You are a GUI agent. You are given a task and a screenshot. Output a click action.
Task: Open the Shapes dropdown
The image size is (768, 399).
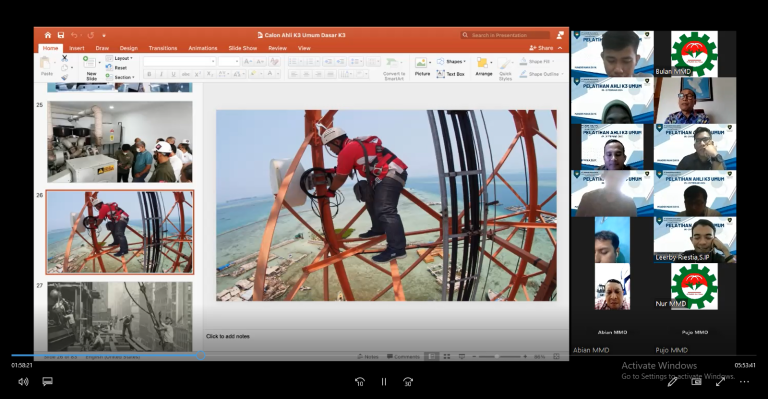(451, 61)
